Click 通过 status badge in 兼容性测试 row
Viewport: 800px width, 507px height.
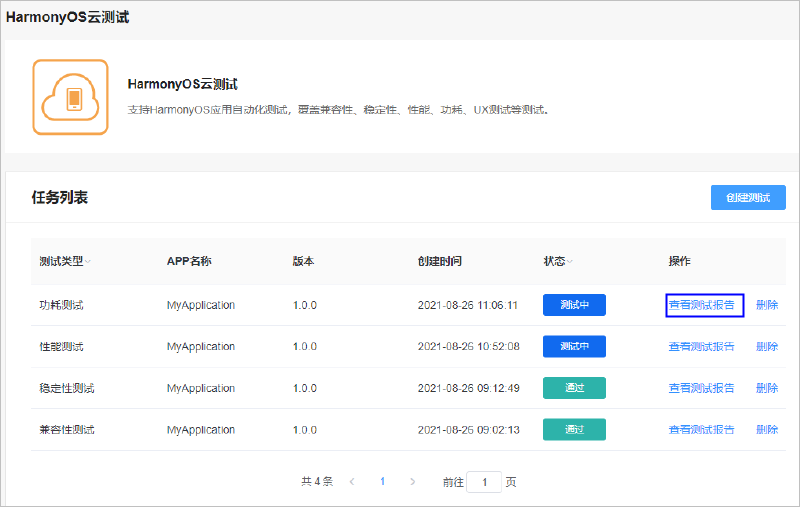pos(574,429)
